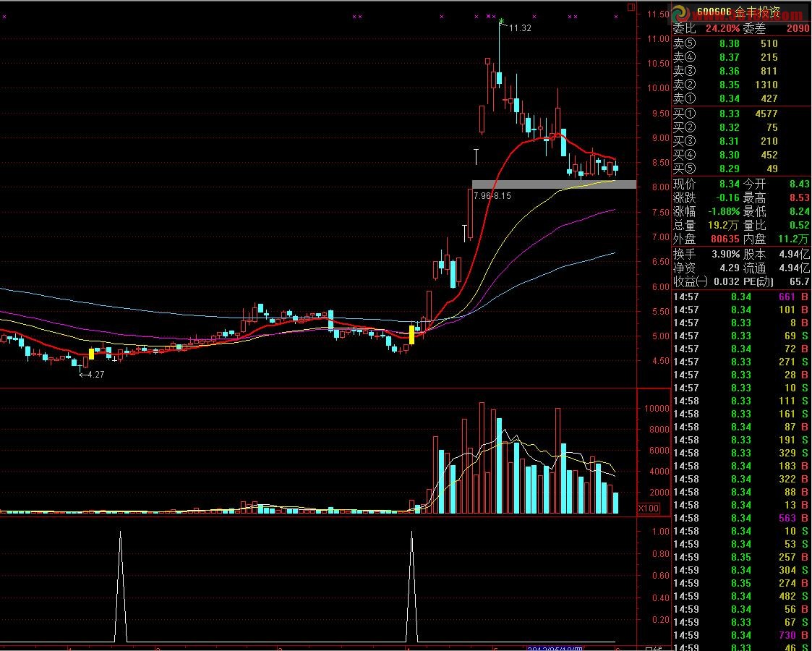Select the 14:59 tick with 482 S volume
The width and height of the screenshot is (812, 651).
[x=741, y=596]
